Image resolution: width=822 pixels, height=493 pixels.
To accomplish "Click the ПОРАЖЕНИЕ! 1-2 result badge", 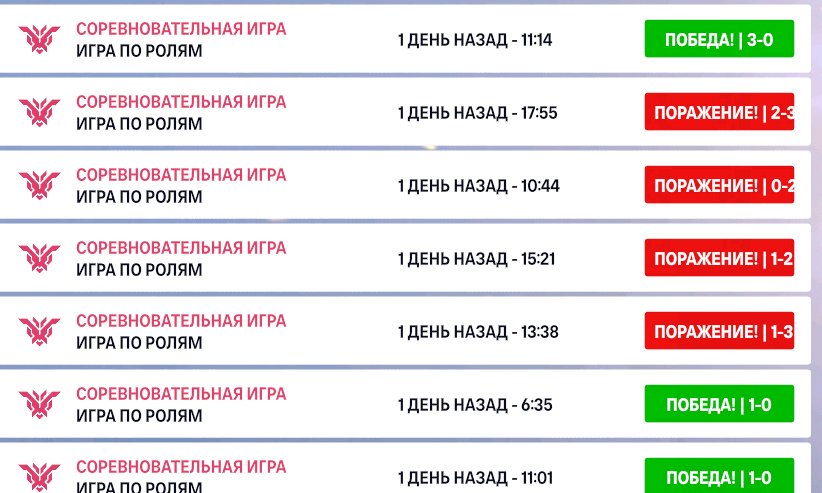I will (719, 258).
